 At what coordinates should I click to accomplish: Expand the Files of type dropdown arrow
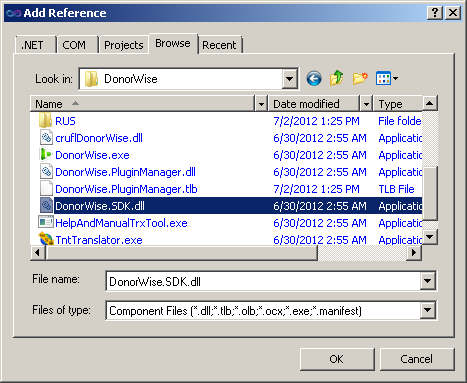427,310
